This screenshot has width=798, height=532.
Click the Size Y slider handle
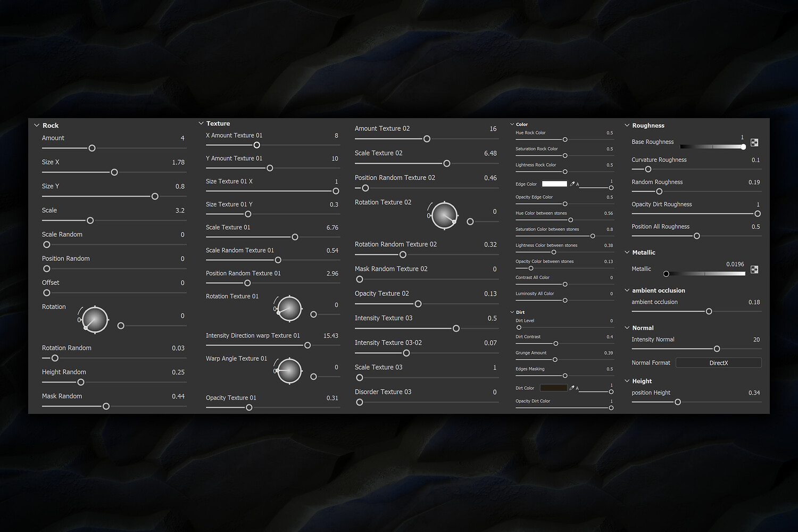pyautogui.click(x=155, y=196)
